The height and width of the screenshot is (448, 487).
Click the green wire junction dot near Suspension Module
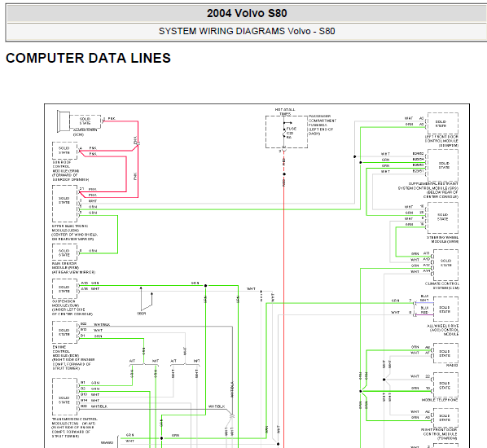[205, 286]
